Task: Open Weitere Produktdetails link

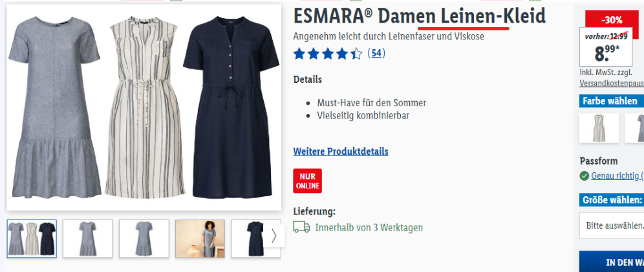Action: tap(341, 152)
